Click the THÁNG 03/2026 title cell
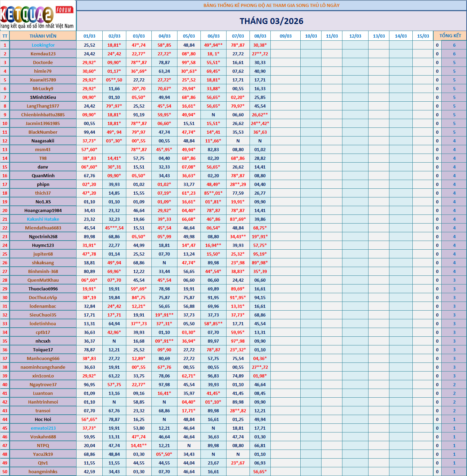 point(271,21)
